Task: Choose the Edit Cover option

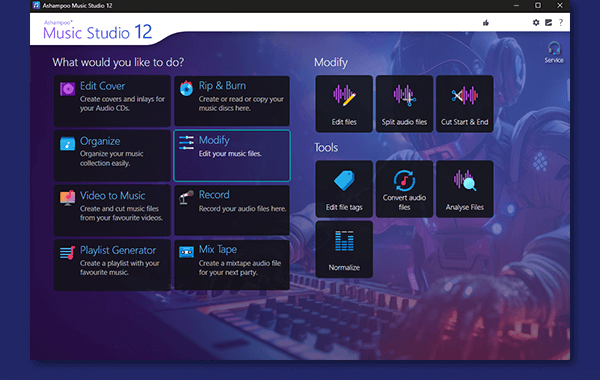Action: click(112, 101)
